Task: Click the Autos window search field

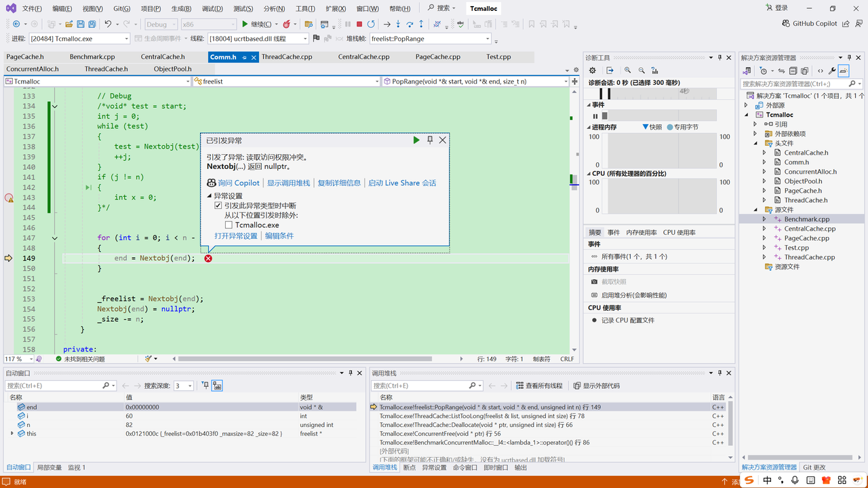Action: click(x=62, y=386)
